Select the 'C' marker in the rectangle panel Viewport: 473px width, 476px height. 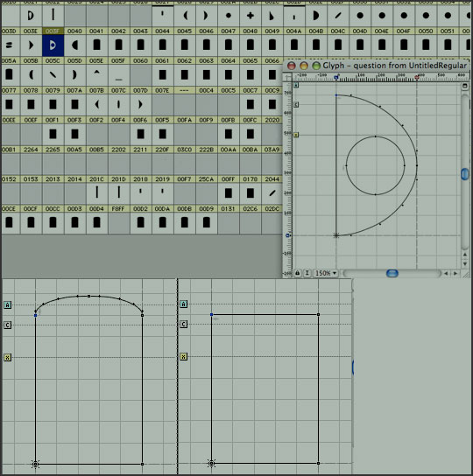pyautogui.click(x=184, y=325)
